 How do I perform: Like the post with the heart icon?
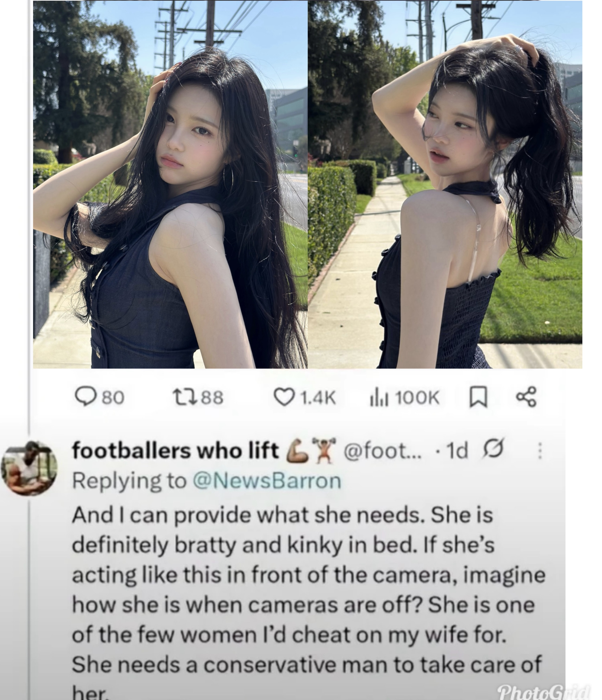284,397
